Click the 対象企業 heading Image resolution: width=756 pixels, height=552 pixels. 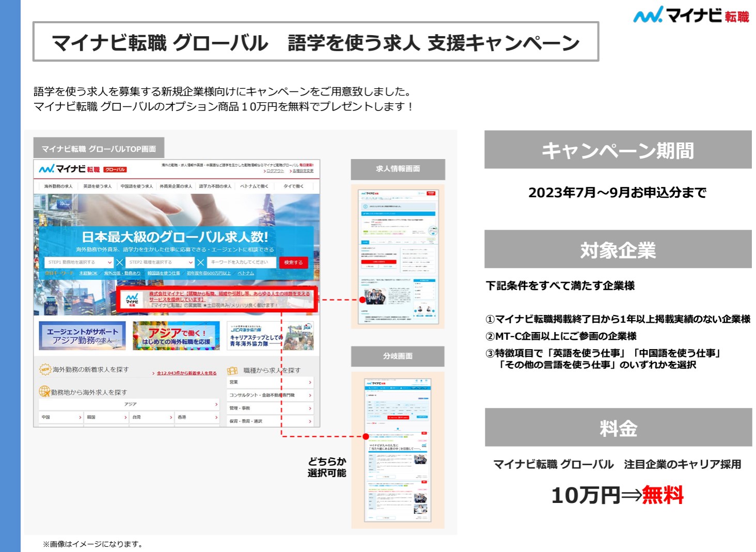618,249
